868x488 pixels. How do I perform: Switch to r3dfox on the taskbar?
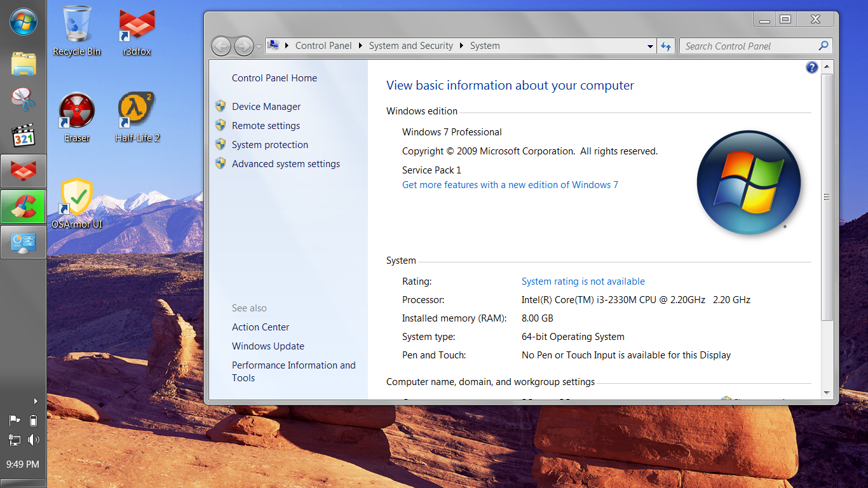coord(24,171)
